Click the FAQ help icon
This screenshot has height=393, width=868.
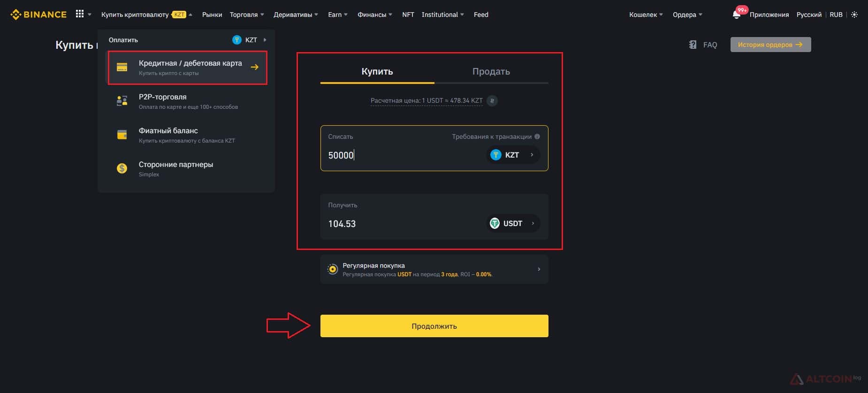[x=693, y=45]
